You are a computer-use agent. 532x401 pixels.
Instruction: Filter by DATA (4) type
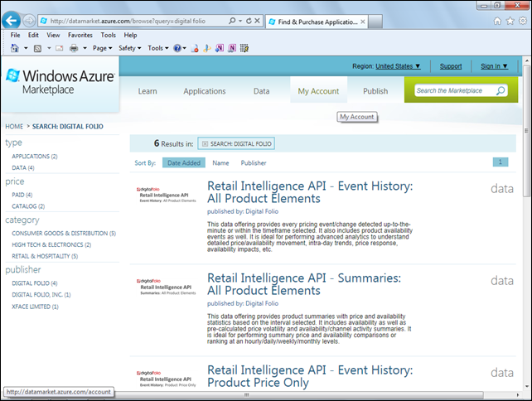(23, 167)
